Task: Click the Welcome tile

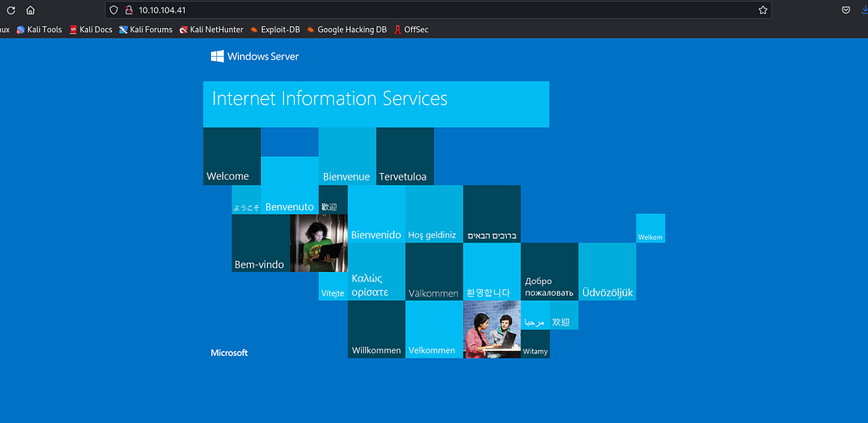Action: (x=232, y=156)
